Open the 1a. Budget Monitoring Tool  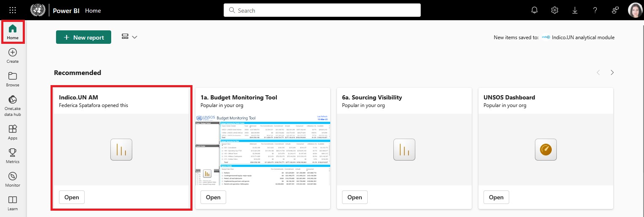[x=213, y=197]
